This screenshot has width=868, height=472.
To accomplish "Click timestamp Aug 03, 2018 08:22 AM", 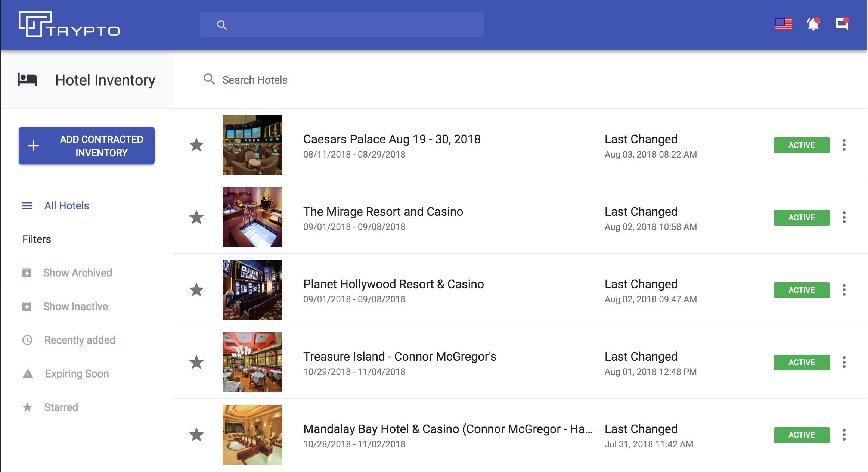I will click(651, 154).
